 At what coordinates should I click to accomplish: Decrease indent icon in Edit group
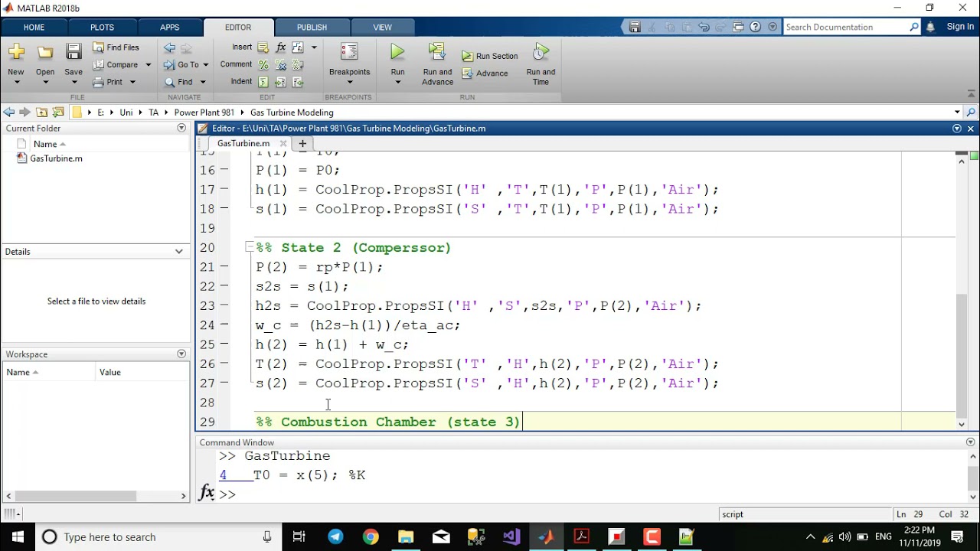pyautogui.click(x=298, y=82)
